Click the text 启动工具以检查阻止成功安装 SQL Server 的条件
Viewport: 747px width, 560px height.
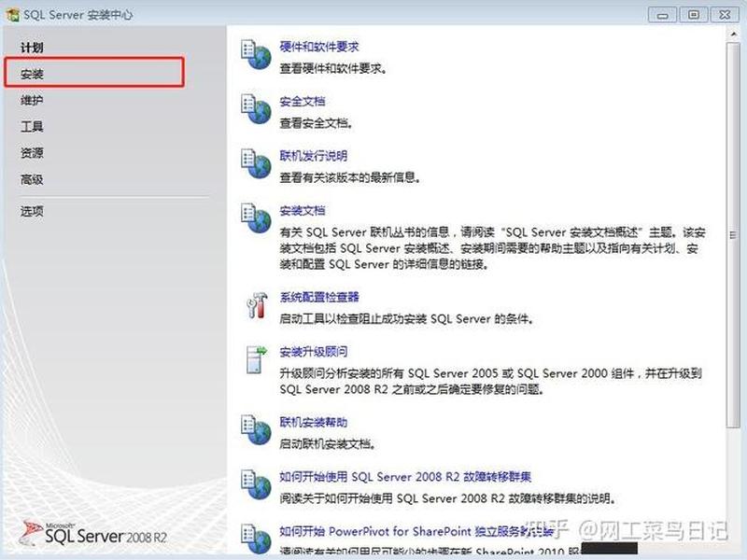click(x=406, y=318)
